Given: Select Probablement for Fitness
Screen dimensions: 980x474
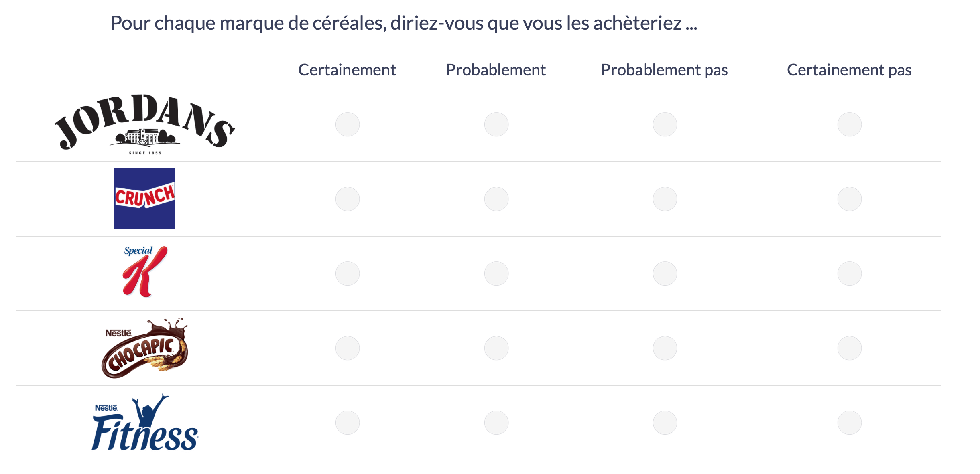Looking at the screenshot, I should click(x=496, y=423).
